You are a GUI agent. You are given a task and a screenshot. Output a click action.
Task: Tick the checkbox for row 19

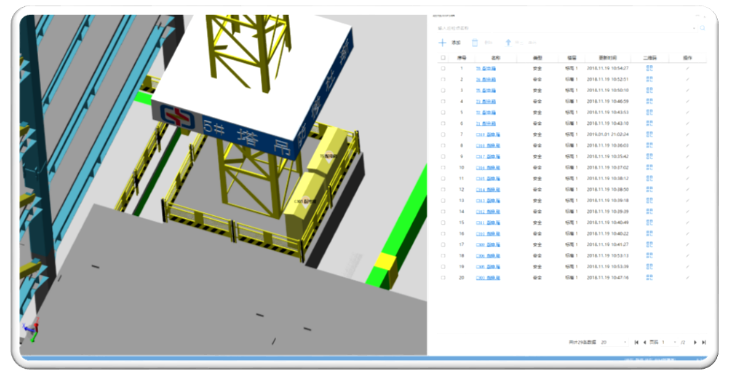[x=443, y=267]
